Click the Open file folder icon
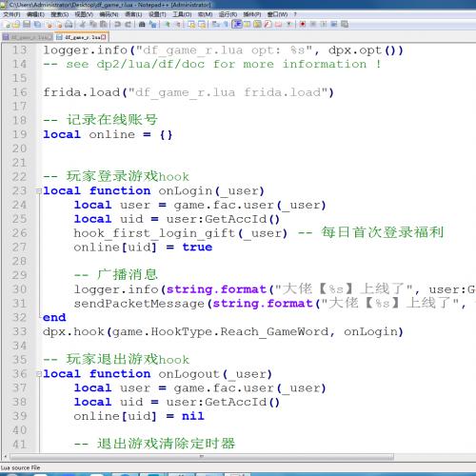476x476 pixels. pyautogui.click(x=16, y=24)
